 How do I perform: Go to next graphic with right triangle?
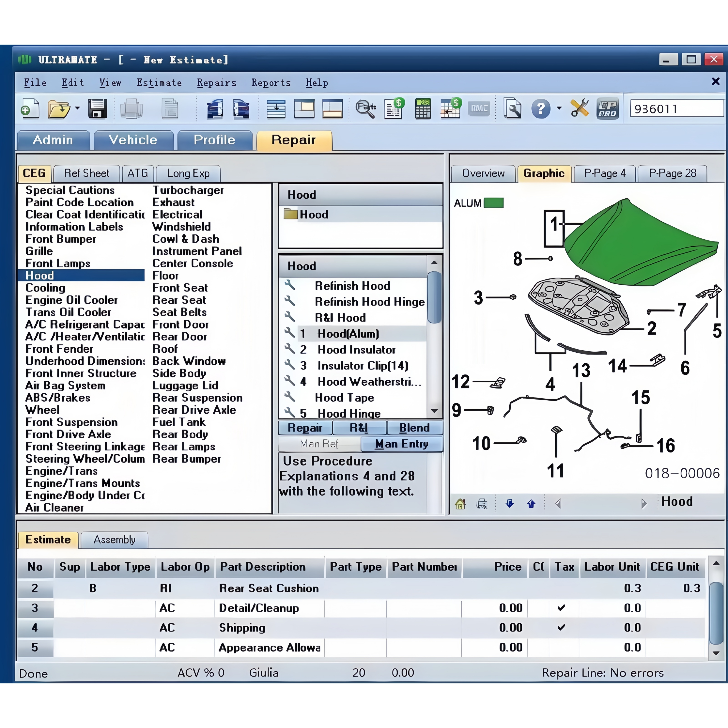click(x=644, y=503)
